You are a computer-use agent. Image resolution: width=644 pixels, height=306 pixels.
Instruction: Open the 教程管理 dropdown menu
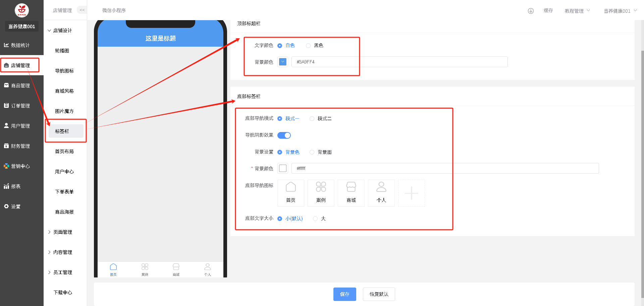click(x=577, y=11)
